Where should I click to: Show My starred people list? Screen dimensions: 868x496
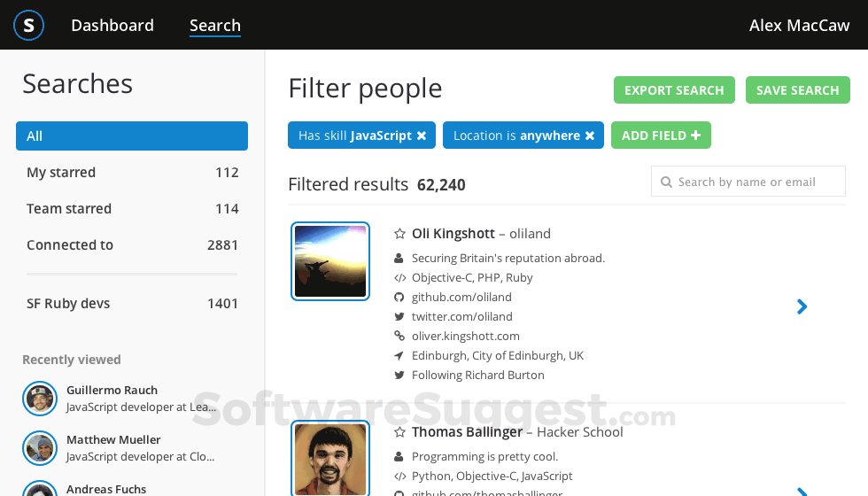(x=132, y=172)
